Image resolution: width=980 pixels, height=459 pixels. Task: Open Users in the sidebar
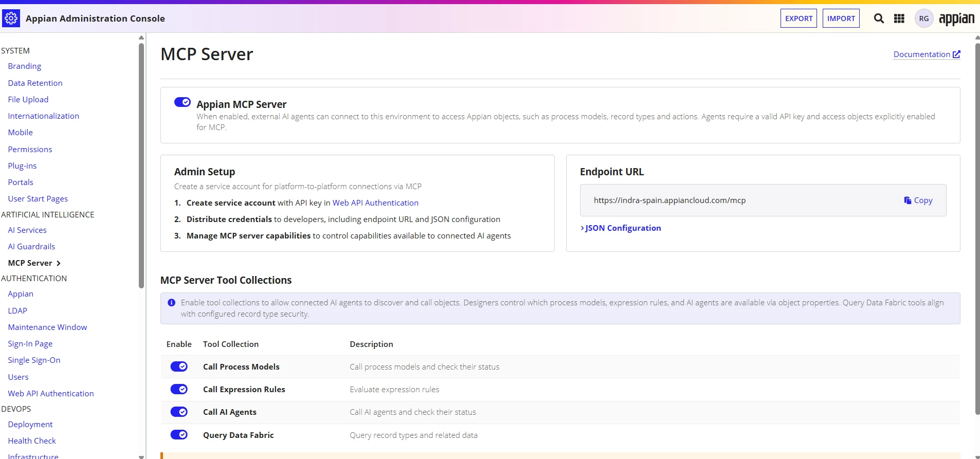[19, 377]
